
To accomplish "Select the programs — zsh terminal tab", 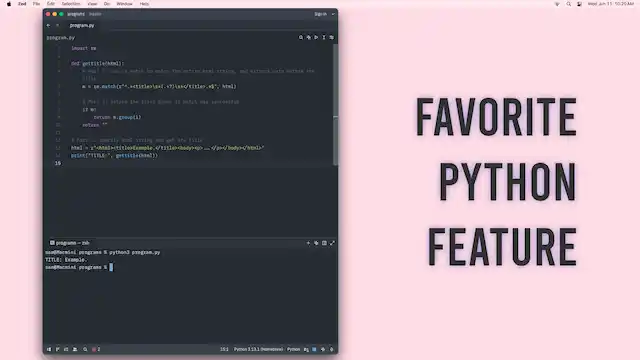I will pyautogui.click(x=69, y=243).
